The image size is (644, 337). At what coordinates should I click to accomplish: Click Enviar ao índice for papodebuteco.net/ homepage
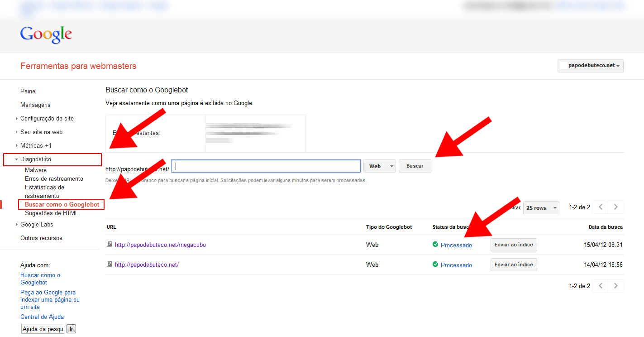click(514, 265)
